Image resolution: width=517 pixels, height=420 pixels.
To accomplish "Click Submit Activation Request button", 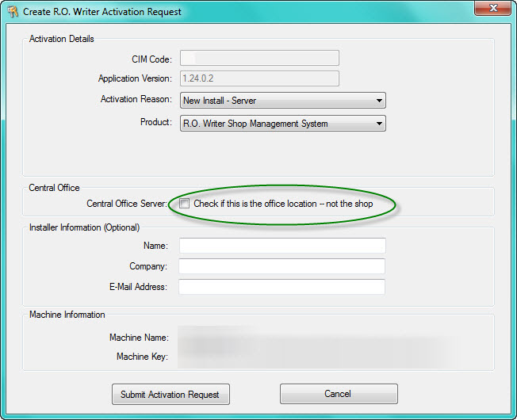I will tap(170, 394).
